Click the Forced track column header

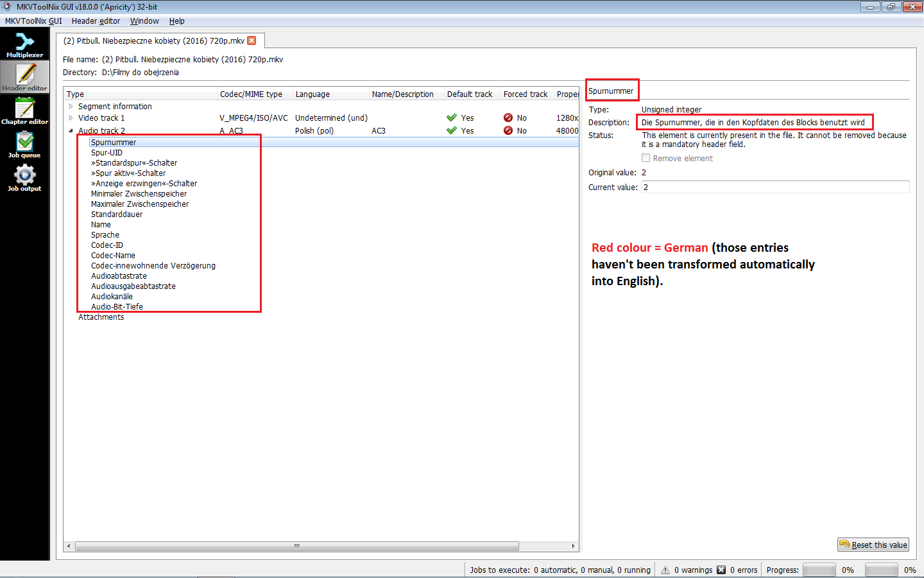coord(527,94)
